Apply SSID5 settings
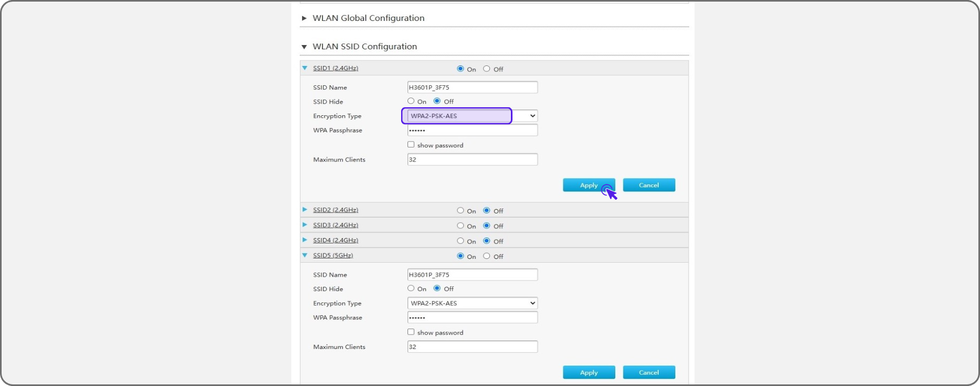Screen dimensions: 980x386 tap(589, 372)
